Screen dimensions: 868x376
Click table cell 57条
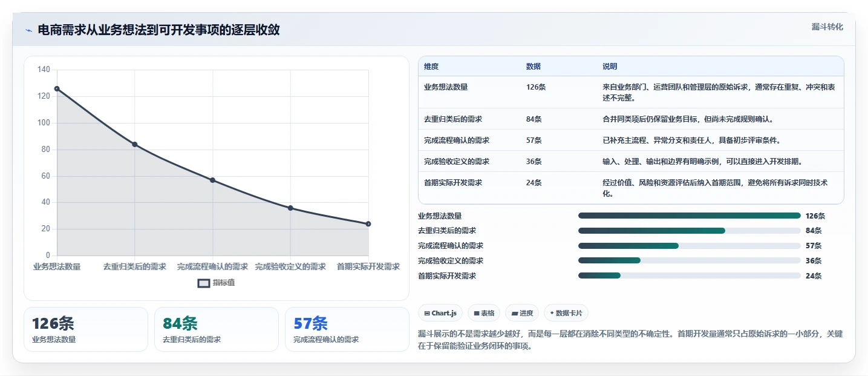click(x=534, y=140)
